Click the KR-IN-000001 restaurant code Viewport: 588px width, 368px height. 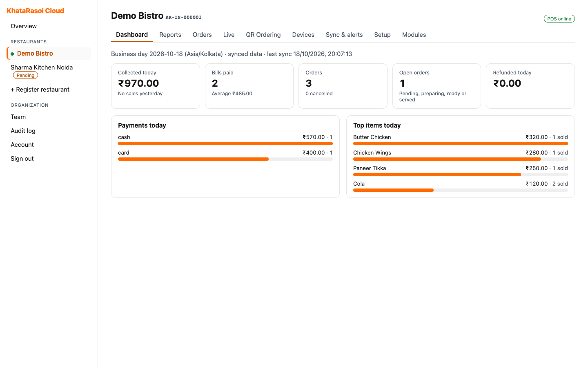[x=183, y=17]
